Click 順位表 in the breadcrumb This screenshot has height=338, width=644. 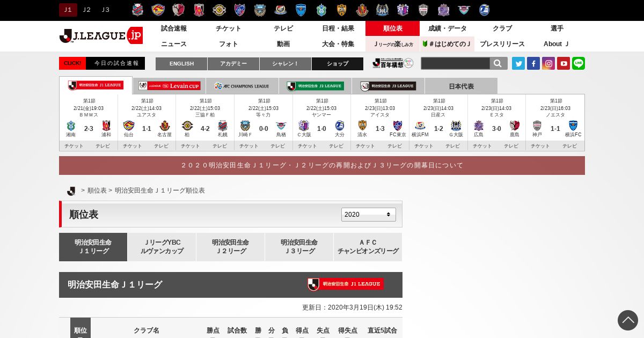97,190
